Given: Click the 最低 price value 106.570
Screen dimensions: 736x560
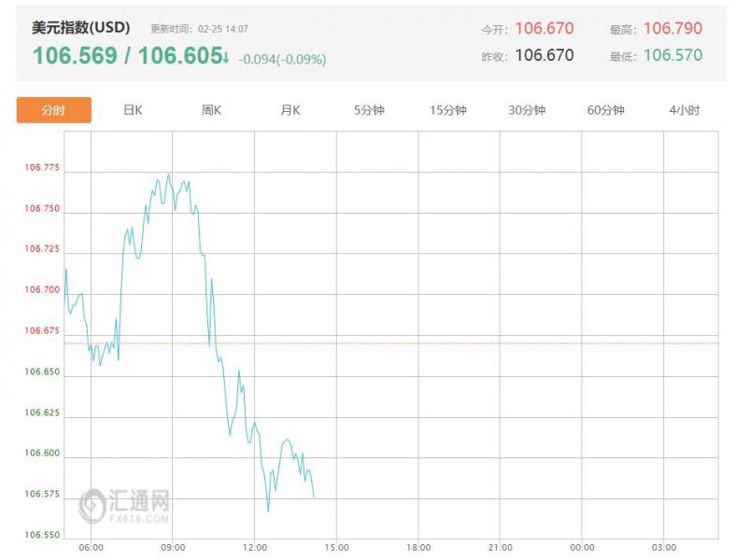Looking at the screenshot, I should [x=672, y=56].
